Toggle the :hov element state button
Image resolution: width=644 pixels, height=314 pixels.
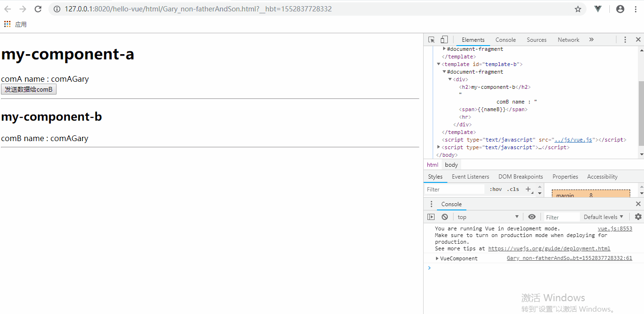point(495,189)
